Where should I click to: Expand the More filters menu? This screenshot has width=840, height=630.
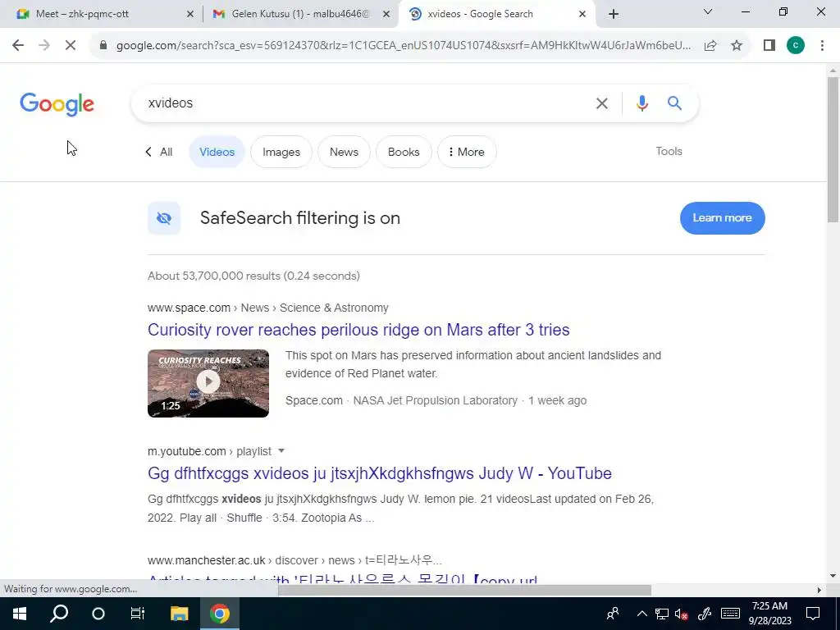pyautogui.click(x=467, y=152)
